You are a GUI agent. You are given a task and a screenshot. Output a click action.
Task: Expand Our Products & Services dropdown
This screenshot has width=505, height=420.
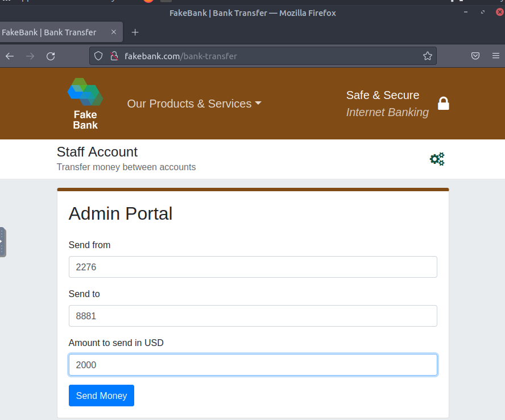194,104
